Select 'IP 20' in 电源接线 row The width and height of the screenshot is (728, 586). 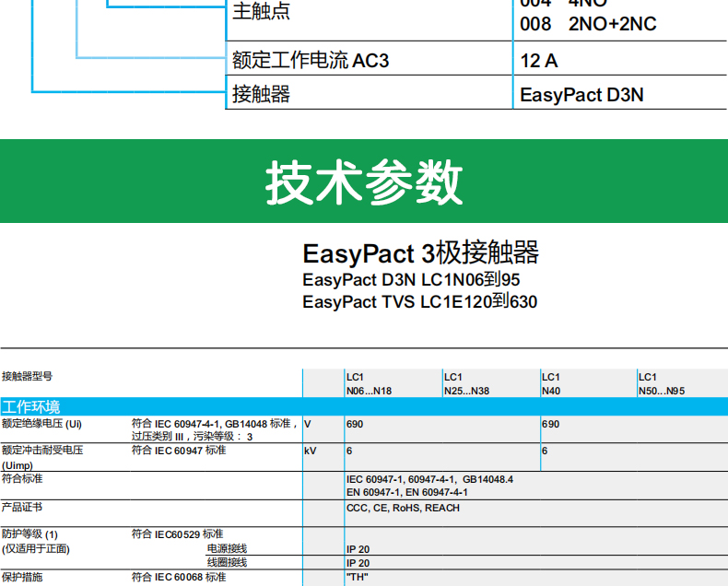point(358,549)
